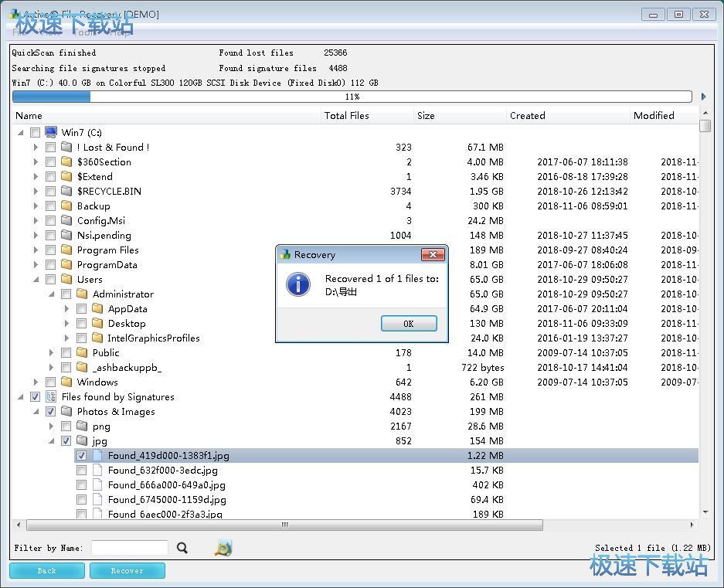
Task: Collapse the jpg folder node
Action: click(51, 441)
